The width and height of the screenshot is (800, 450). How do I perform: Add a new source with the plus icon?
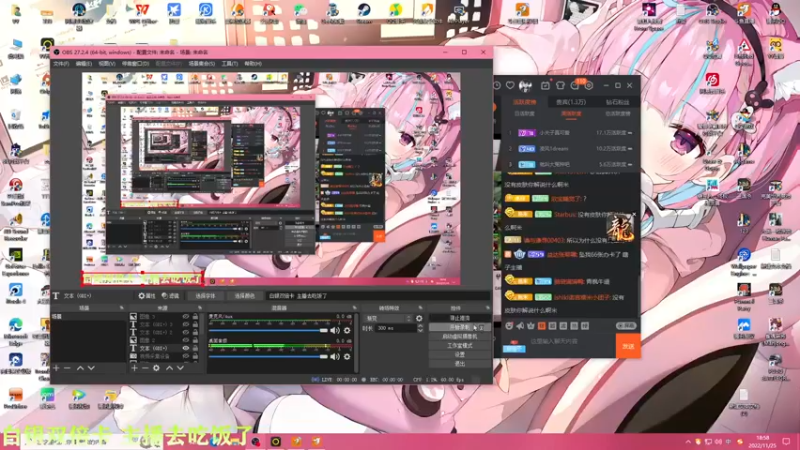[x=134, y=368]
